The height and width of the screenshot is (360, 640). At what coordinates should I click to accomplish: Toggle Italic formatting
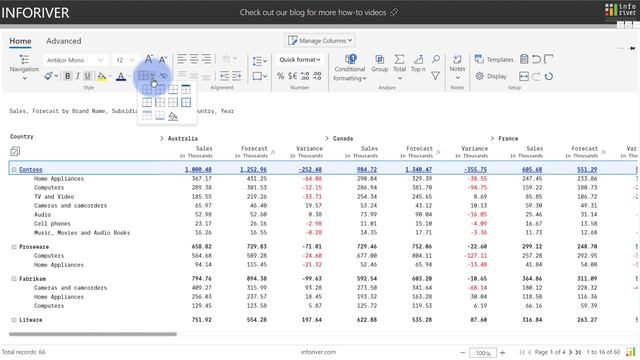78,76
